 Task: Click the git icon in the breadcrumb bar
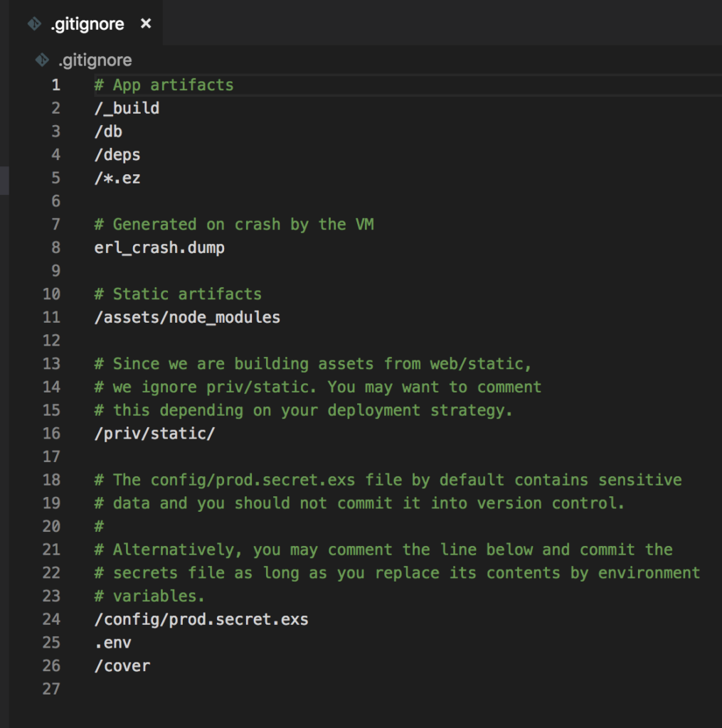click(x=42, y=60)
